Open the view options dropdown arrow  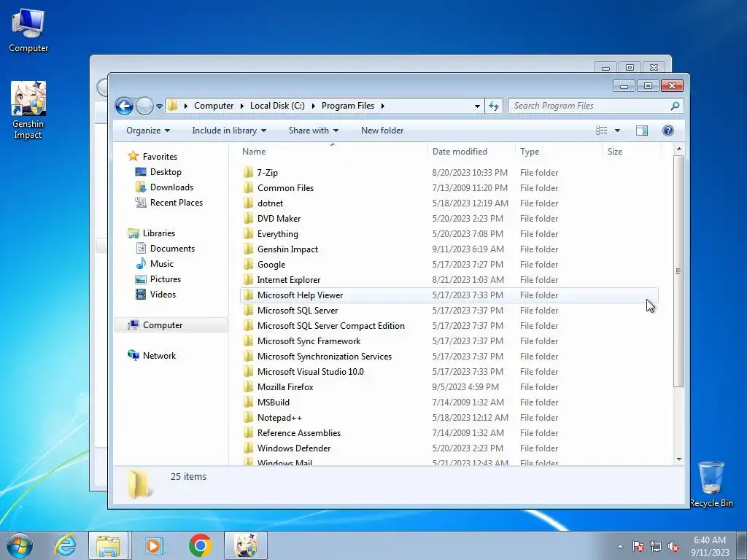click(x=617, y=131)
